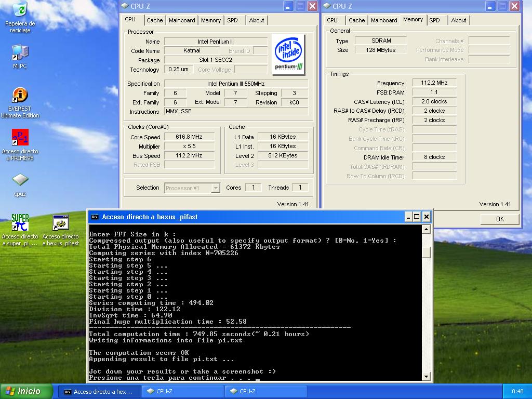Click the Multiplier value x 5.5

[189, 146]
